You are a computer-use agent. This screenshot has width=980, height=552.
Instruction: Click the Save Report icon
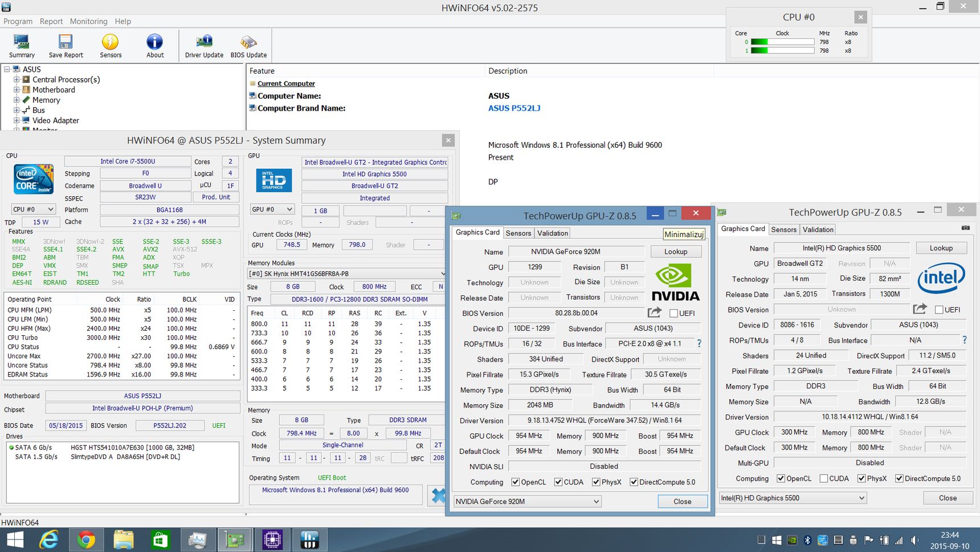66,46
